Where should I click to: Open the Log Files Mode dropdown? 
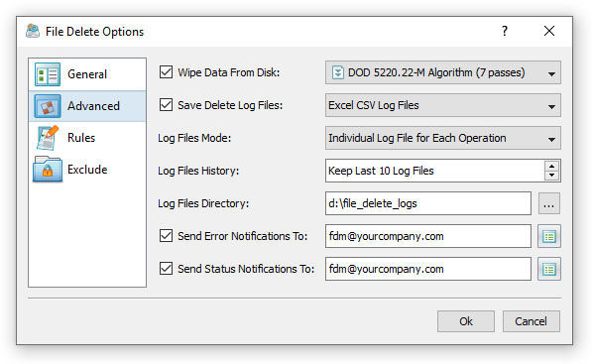click(x=443, y=138)
